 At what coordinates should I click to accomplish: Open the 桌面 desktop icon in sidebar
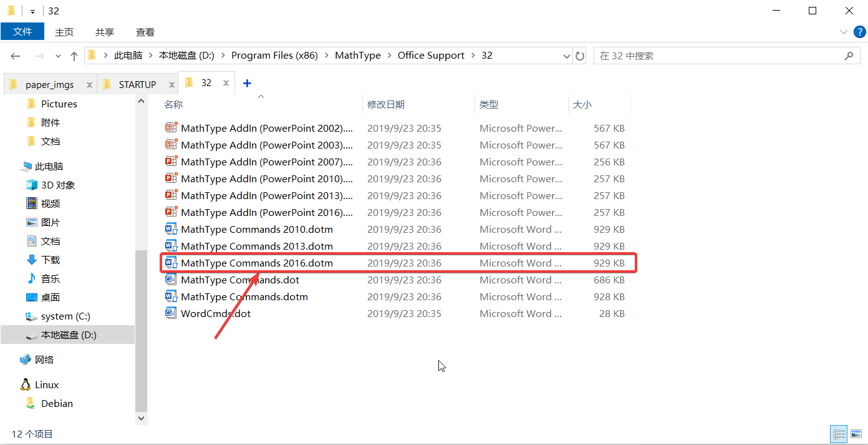click(x=32, y=297)
